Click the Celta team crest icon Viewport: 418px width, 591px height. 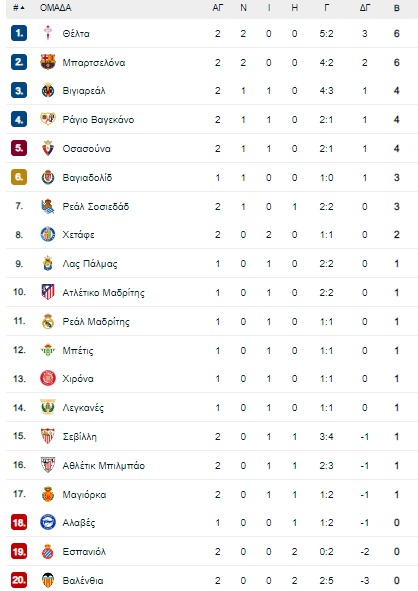pos(48,33)
